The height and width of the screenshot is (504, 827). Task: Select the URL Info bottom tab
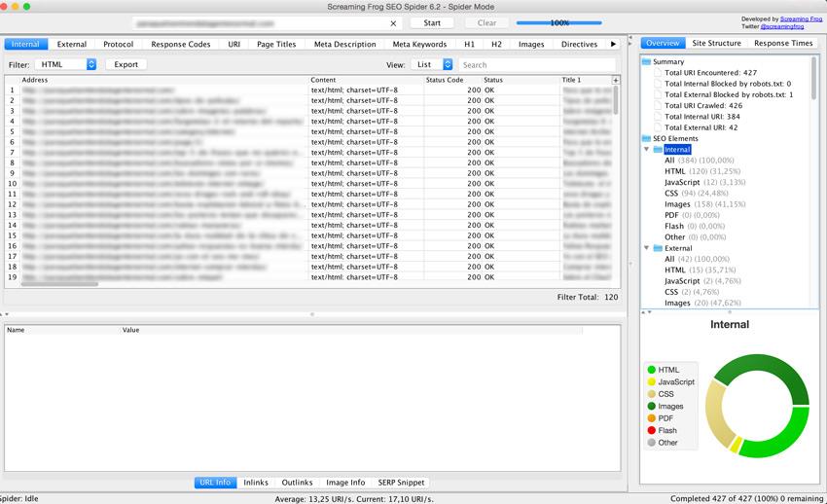pyautogui.click(x=215, y=483)
